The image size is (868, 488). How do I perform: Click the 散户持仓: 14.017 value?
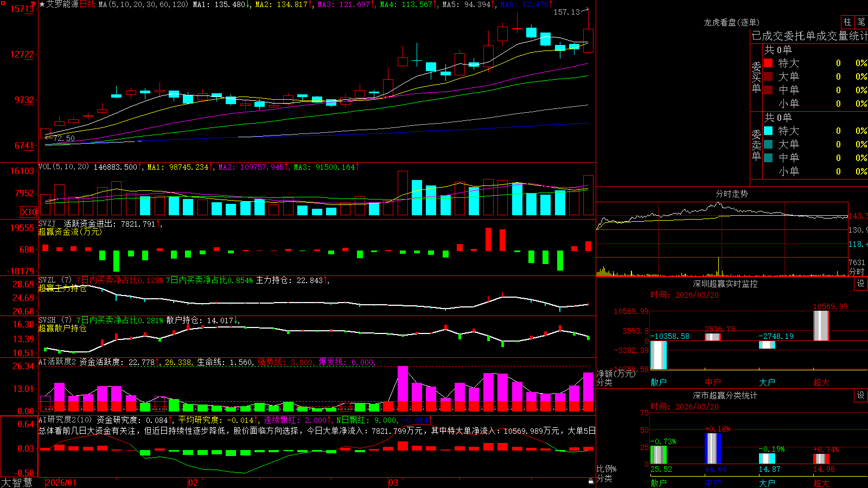[202, 320]
